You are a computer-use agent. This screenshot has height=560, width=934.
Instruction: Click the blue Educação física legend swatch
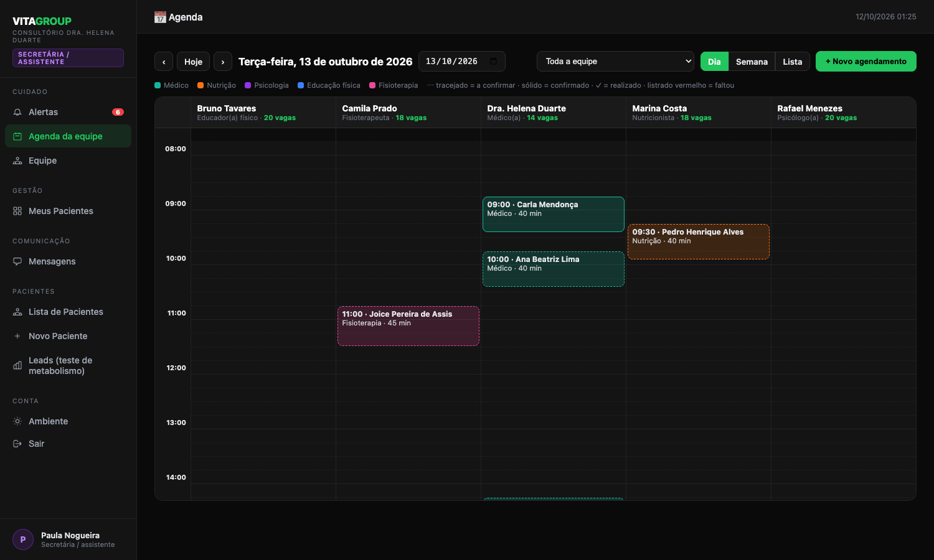[x=301, y=85]
